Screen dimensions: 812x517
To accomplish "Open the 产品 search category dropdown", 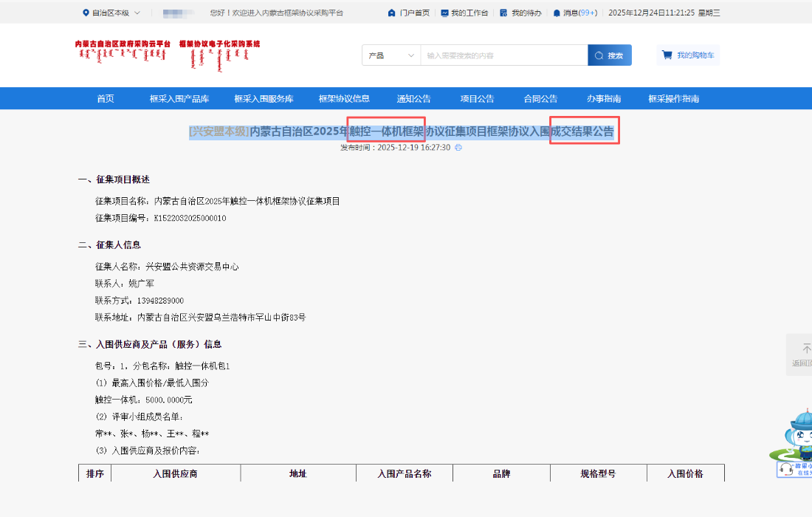I will [391, 55].
